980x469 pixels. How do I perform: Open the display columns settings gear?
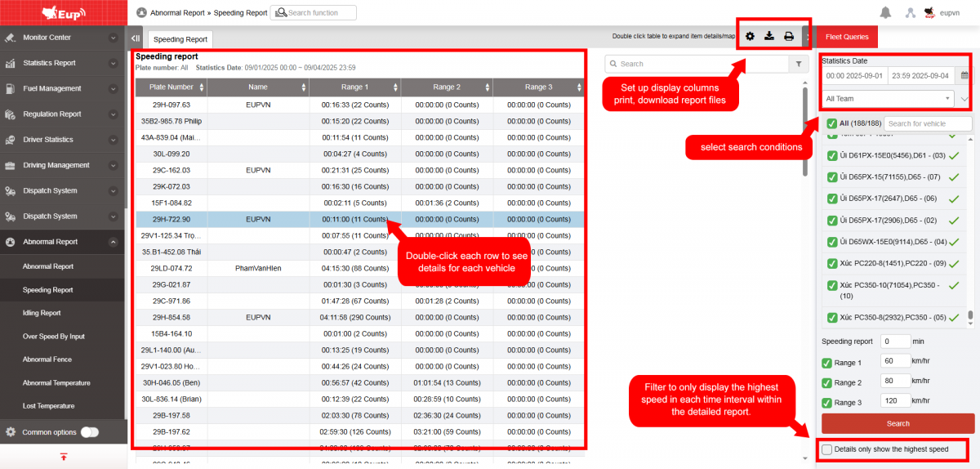[750, 36]
